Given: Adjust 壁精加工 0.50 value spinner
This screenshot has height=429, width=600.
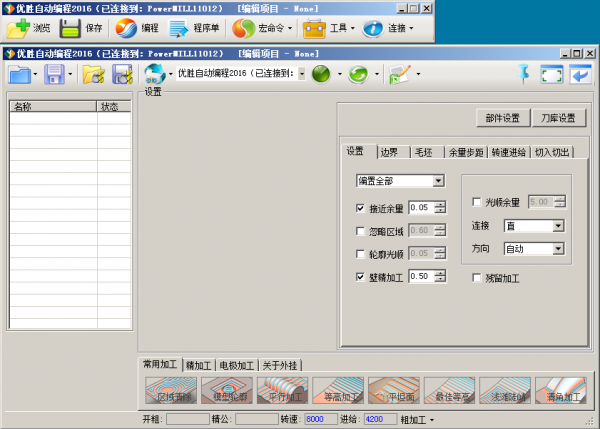Looking at the screenshot, I should 440,276.
